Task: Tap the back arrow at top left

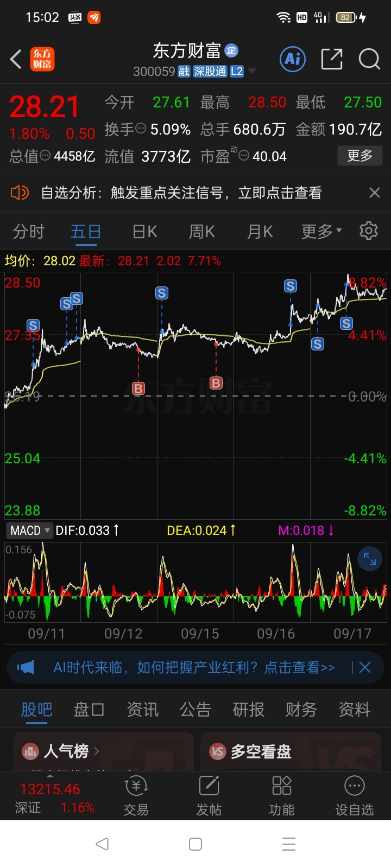Action: pos(16,59)
